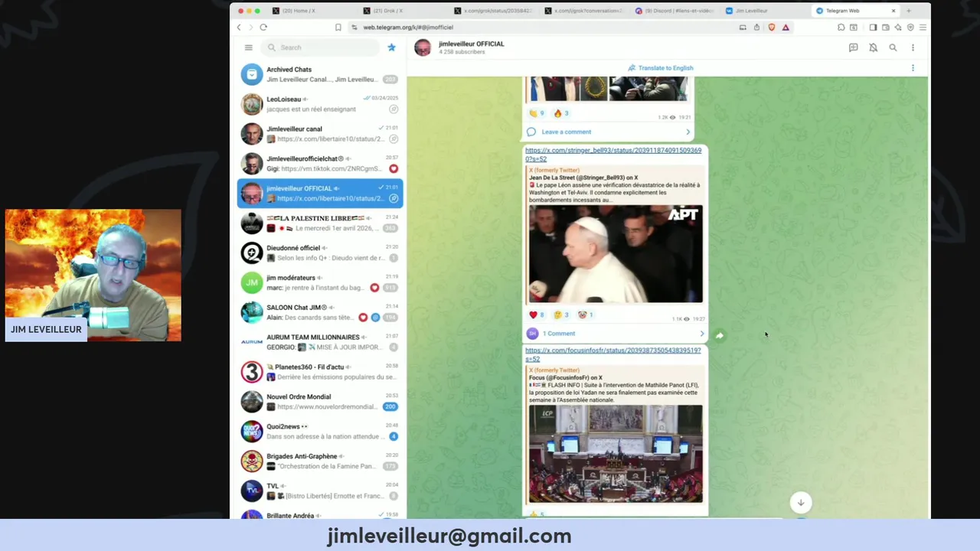Open Planetes360 - Fil d'actu channel
The width and height of the screenshot is (980, 551).
coord(320,372)
